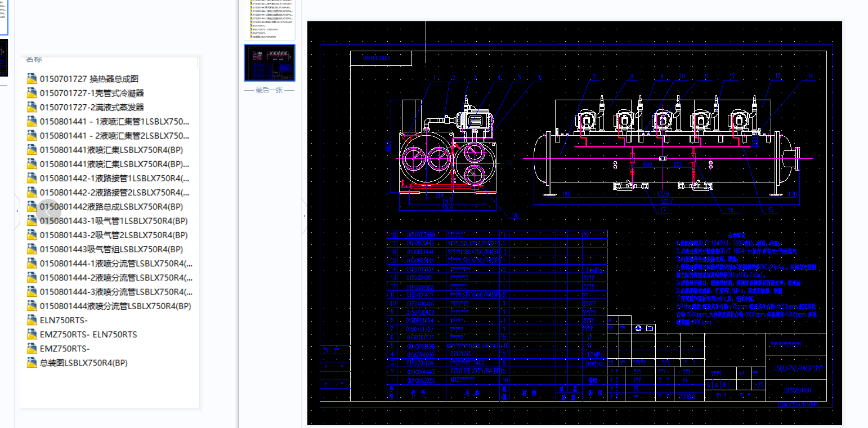Click the main CAD assembly drawing image
Screen dimensions: 868x428
click(x=575, y=224)
